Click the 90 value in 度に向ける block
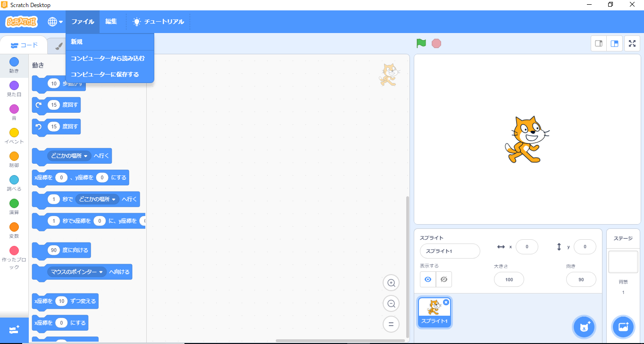The width and height of the screenshot is (644, 344). pyautogui.click(x=53, y=250)
